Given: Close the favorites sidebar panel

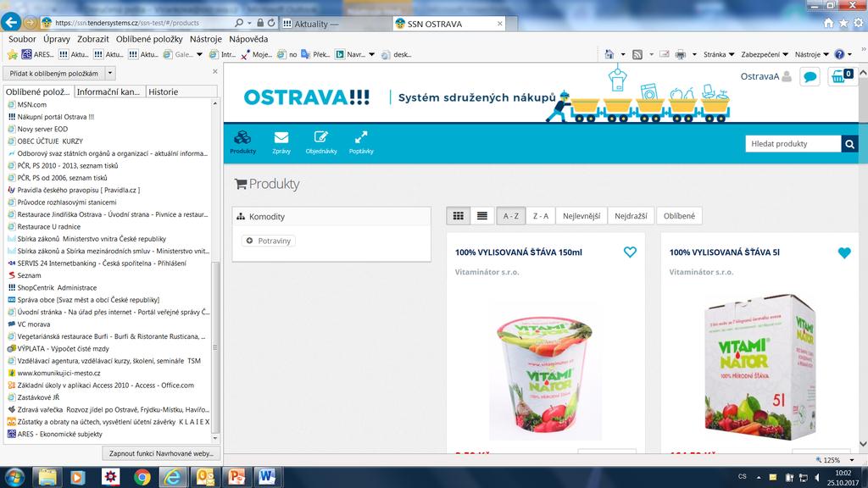Looking at the screenshot, I should pos(215,71).
